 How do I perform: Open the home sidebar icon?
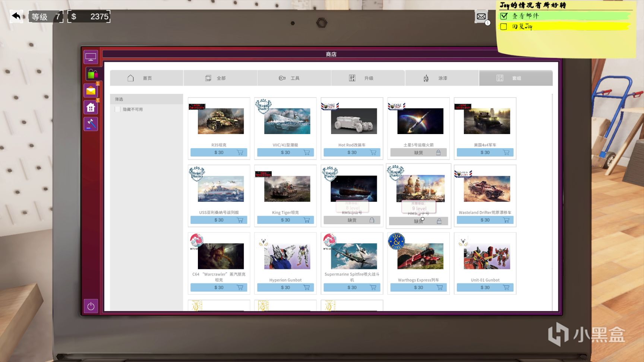click(91, 108)
